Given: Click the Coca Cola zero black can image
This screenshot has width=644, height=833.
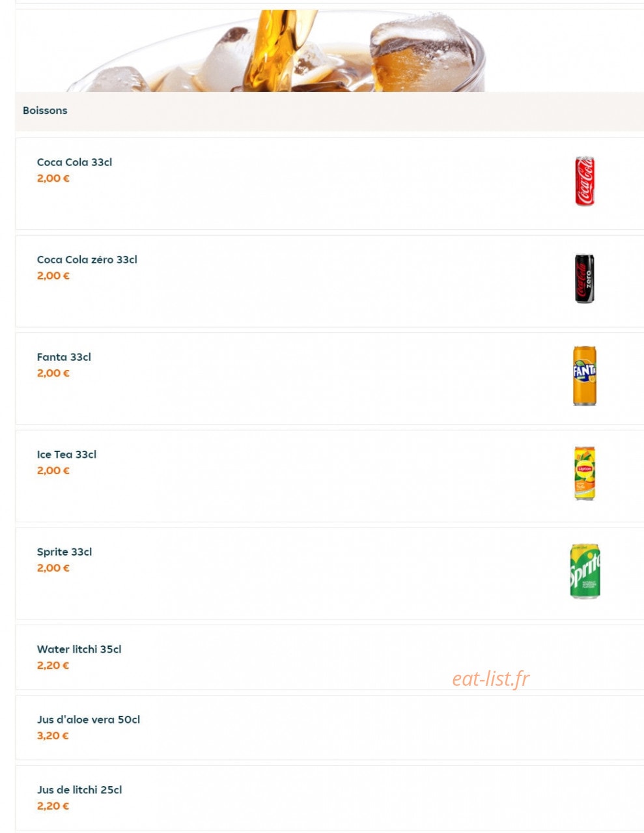Looking at the screenshot, I should [x=584, y=279].
